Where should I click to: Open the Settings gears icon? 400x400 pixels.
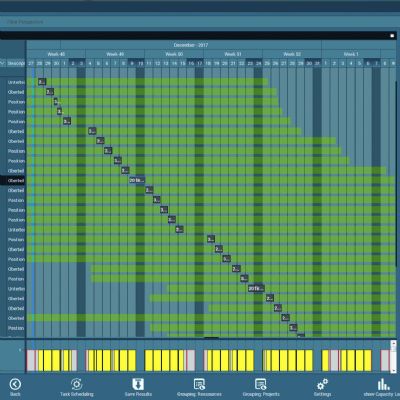(x=322, y=385)
